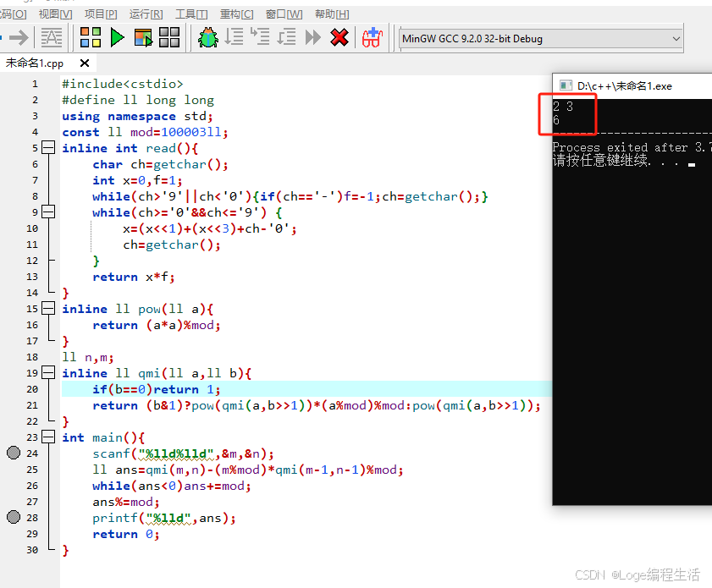Click the printf statement on line 28
The width and height of the screenshot is (712, 588).
tap(164, 518)
